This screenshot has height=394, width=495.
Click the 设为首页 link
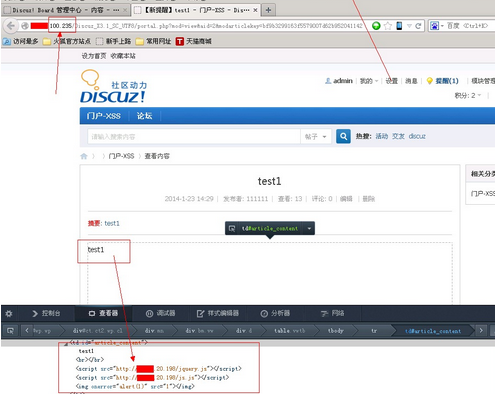point(94,56)
